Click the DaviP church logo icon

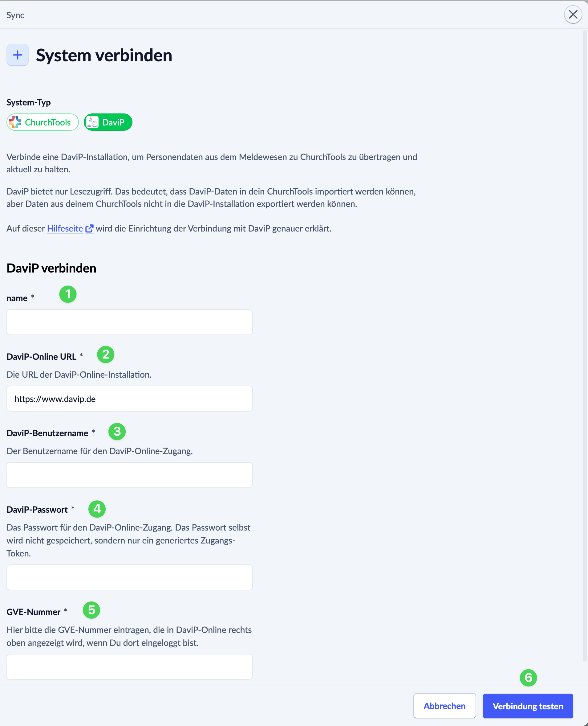point(92,122)
